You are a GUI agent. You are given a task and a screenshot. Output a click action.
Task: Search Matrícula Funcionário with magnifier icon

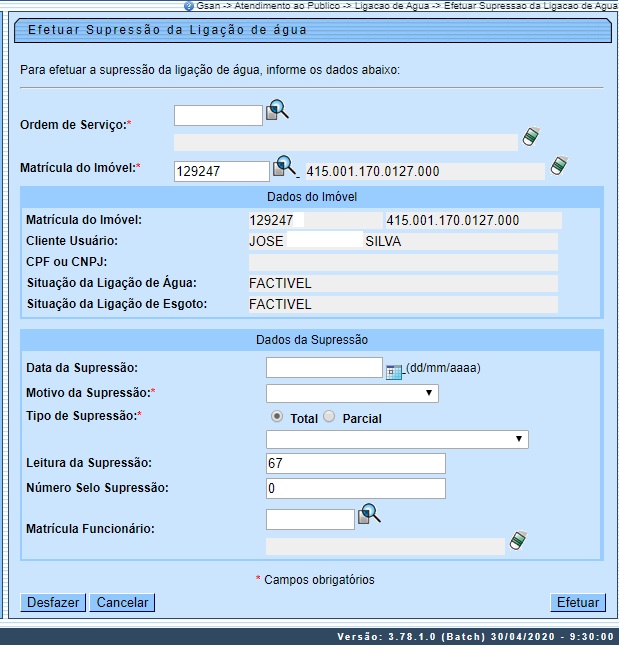pyautogui.click(x=369, y=514)
